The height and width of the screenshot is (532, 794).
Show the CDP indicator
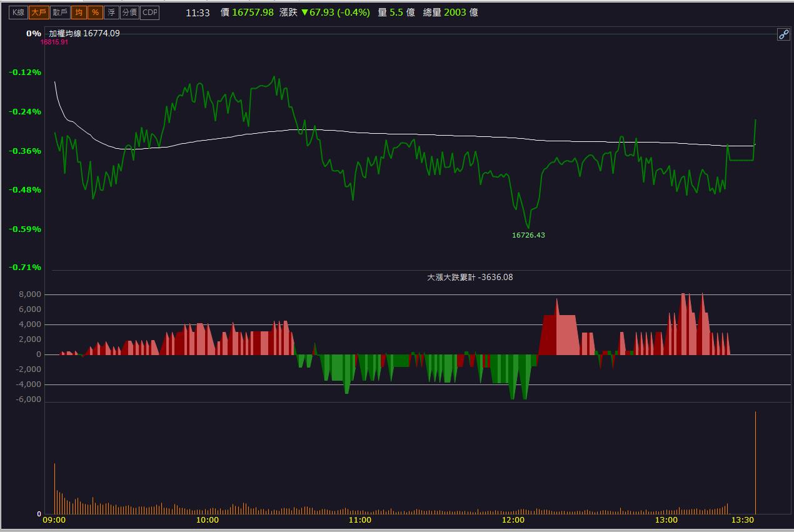coord(149,13)
